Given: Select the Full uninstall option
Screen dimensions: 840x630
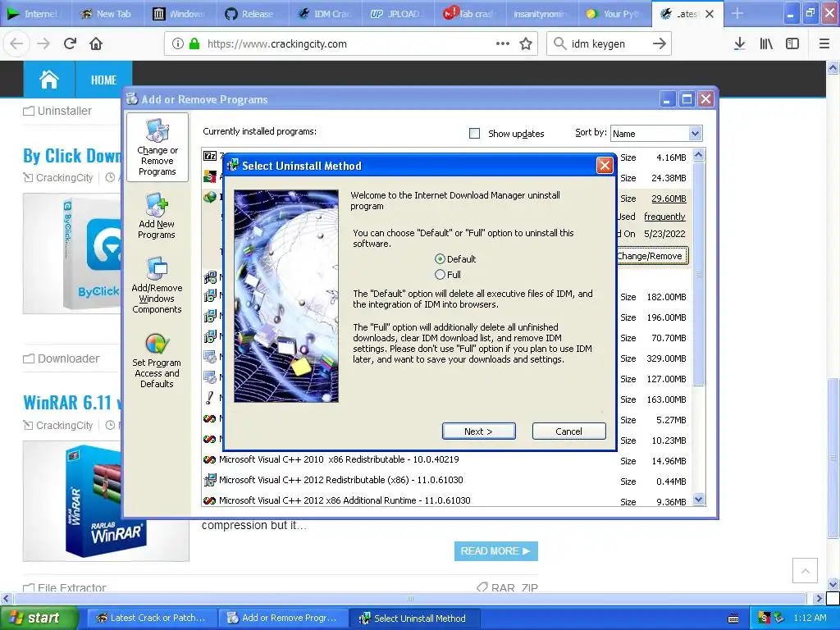Looking at the screenshot, I should [x=440, y=274].
